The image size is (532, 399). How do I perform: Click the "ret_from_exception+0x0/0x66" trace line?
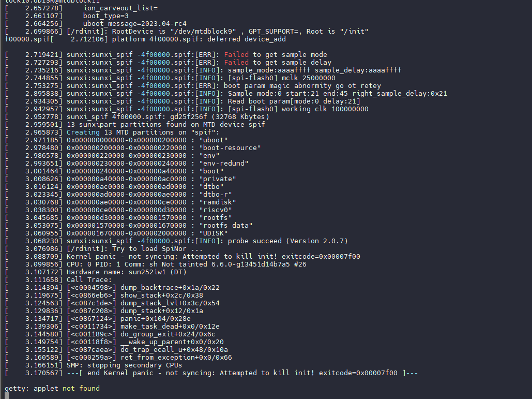pos(176,357)
